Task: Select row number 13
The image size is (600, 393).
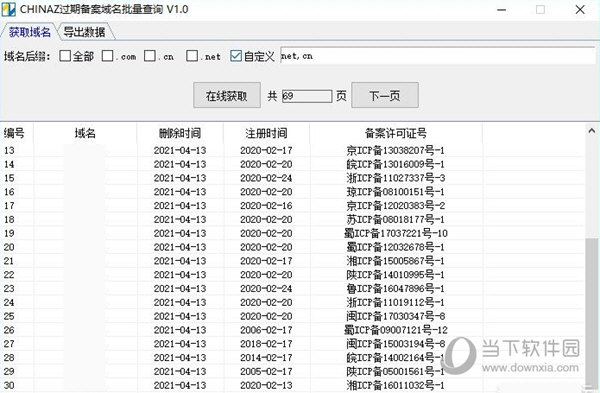Action: tap(9, 151)
